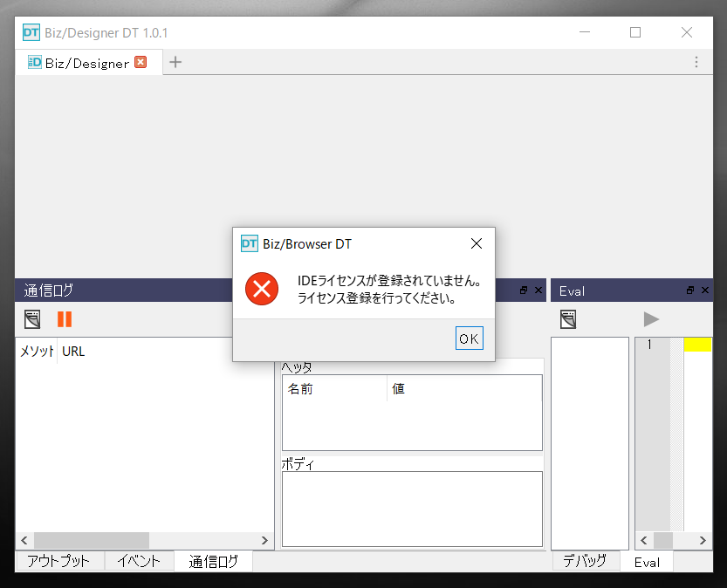Image resolution: width=727 pixels, height=588 pixels.
Task: Click the red error icon in dialog
Action: click(x=262, y=289)
